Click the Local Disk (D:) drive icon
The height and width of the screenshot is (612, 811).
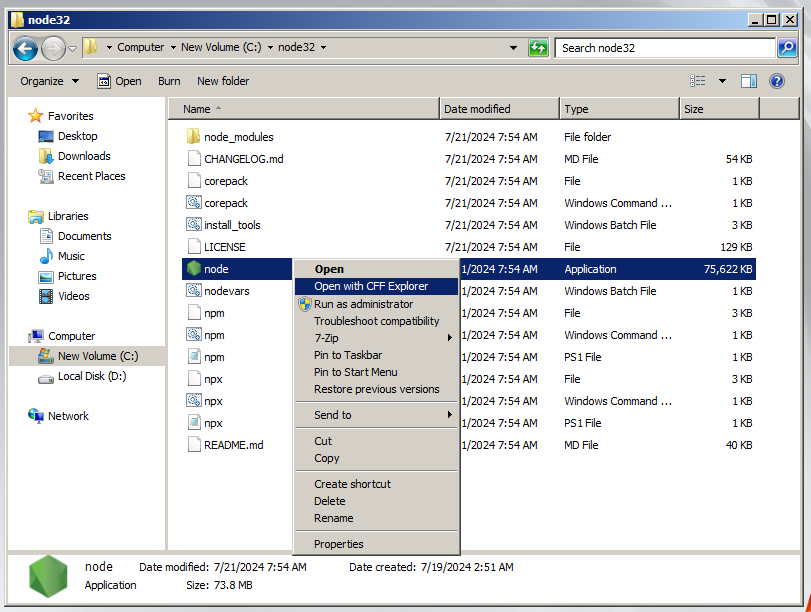46,379
